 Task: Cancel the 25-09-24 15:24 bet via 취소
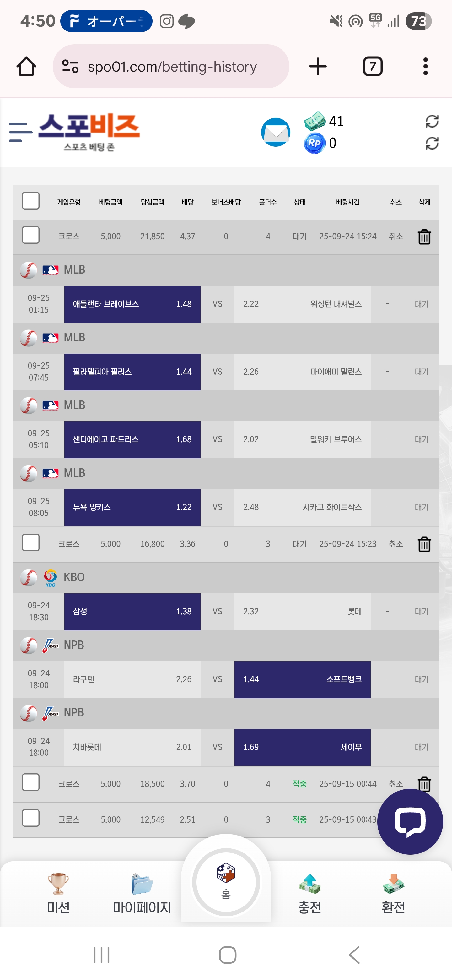(396, 237)
